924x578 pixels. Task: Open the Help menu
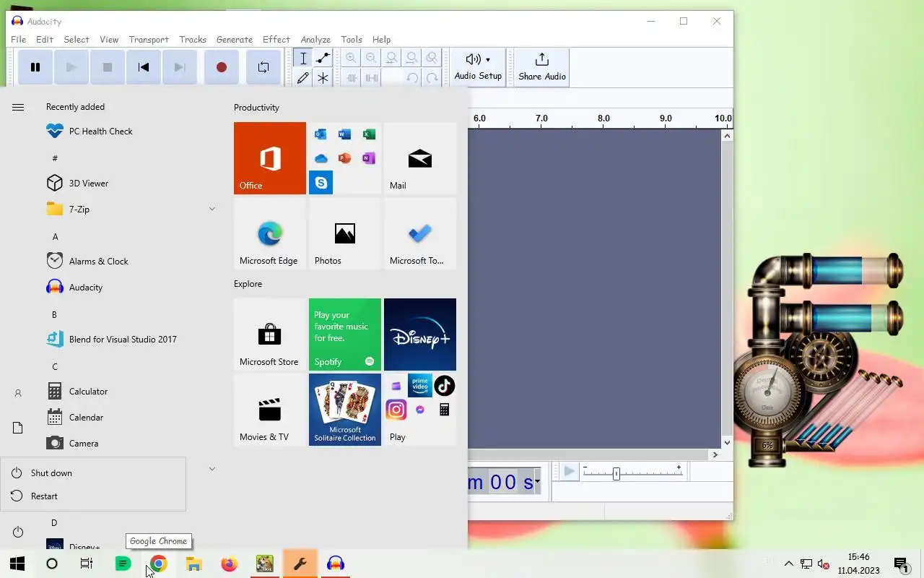pos(381,40)
